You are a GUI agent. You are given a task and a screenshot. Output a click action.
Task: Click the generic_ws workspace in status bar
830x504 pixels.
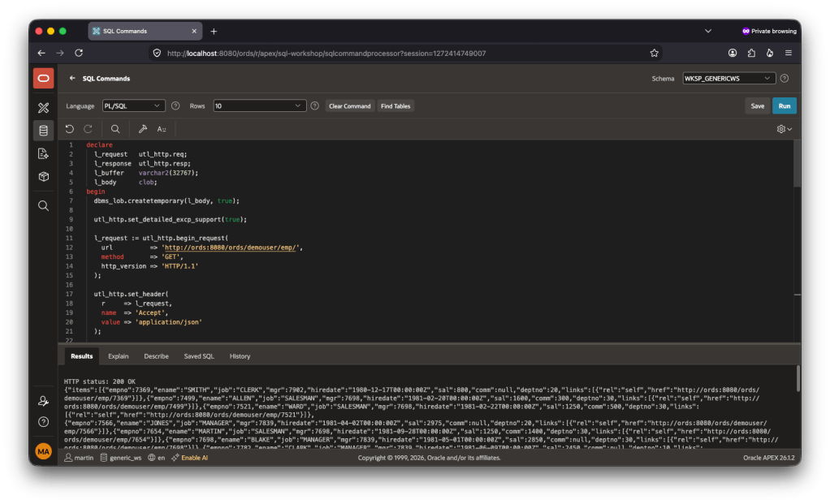pyautogui.click(x=121, y=458)
